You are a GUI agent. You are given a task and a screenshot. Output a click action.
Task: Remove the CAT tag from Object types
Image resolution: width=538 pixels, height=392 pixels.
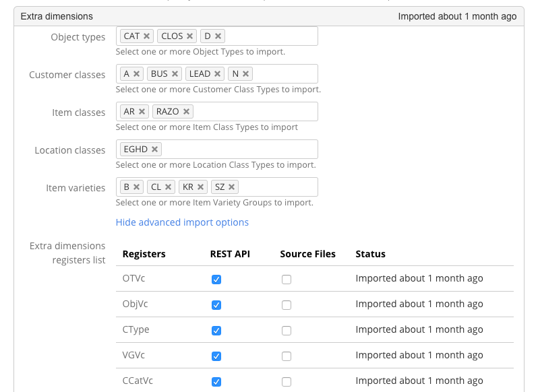point(146,36)
